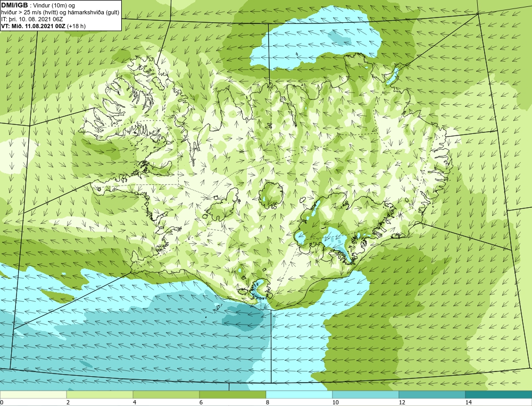Click the scale label '10'
The width and height of the screenshot is (532, 406).
point(335,402)
